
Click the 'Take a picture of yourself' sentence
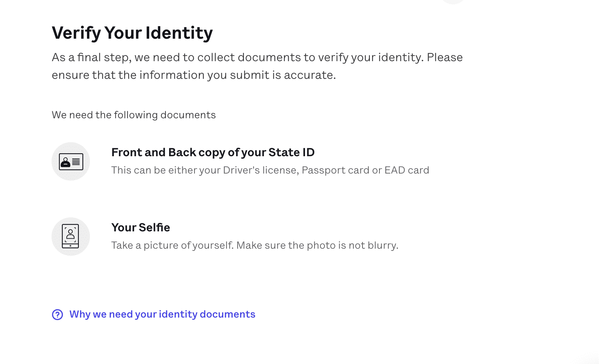173,245
